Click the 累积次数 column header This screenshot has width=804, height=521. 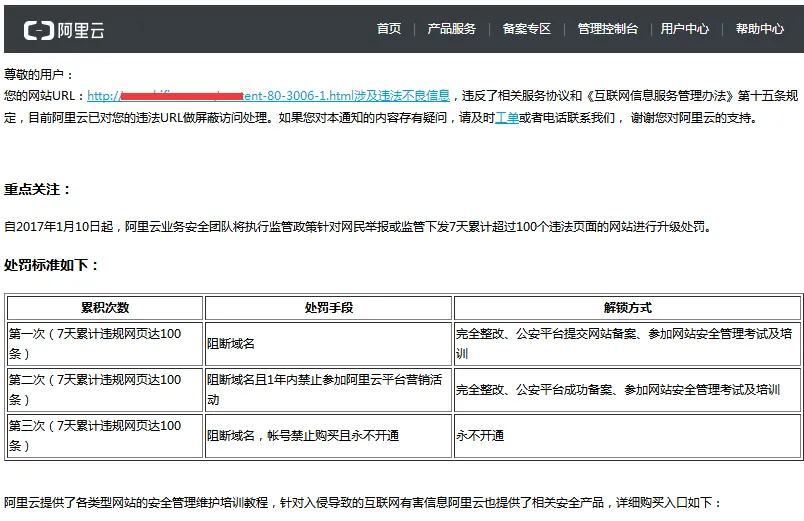(x=105, y=308)
